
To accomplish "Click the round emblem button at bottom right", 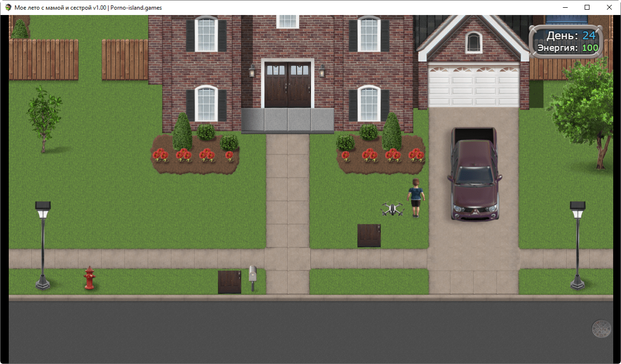I will click(x=602, y=329).
